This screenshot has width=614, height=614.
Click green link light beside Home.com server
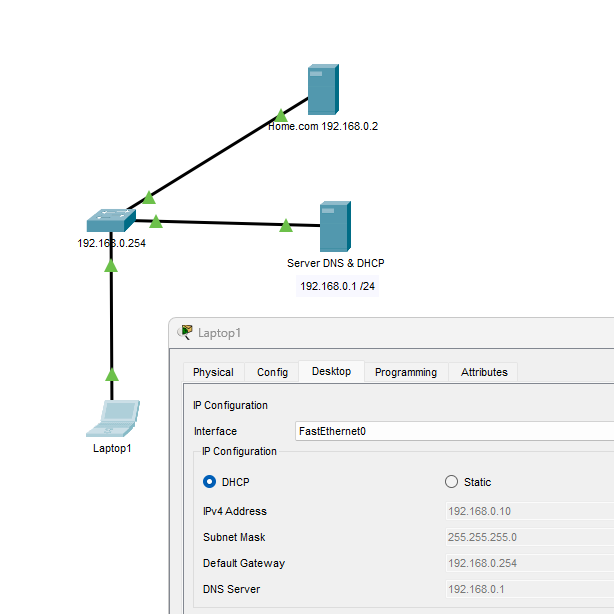[x=281, y=115]
